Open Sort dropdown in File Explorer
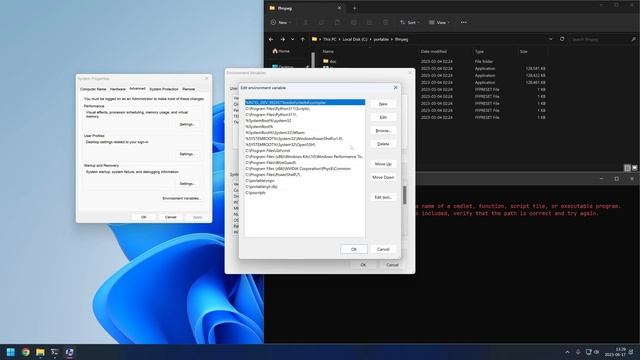Image resolution: width=640 pixels, height=360 pixels. click(x=410, y=22)
